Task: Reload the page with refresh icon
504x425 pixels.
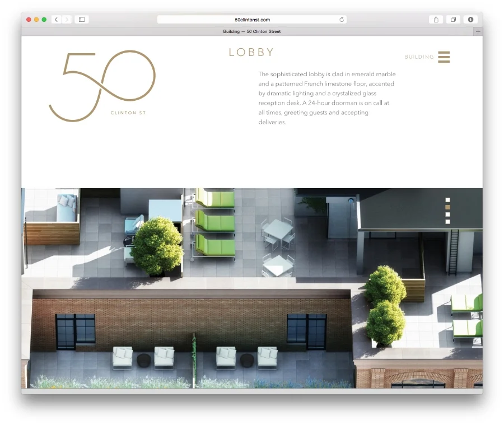Action: point(342,20)
